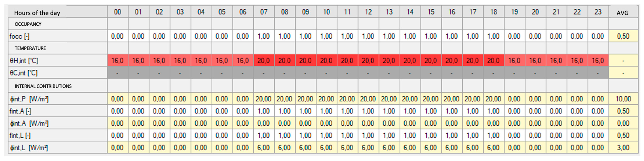Select the OCCUPANCY section row label
Image resolution: width=644 pixels, height=161 pixels.
coord(28,24)
